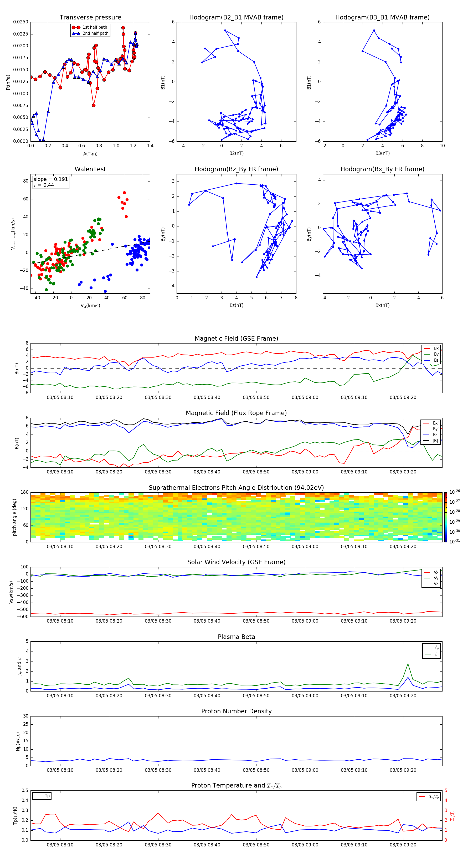Viewport: 473px width, 868px height.
Task: Select Vz in the velocity legend
Action: click(x=431, y=584)
